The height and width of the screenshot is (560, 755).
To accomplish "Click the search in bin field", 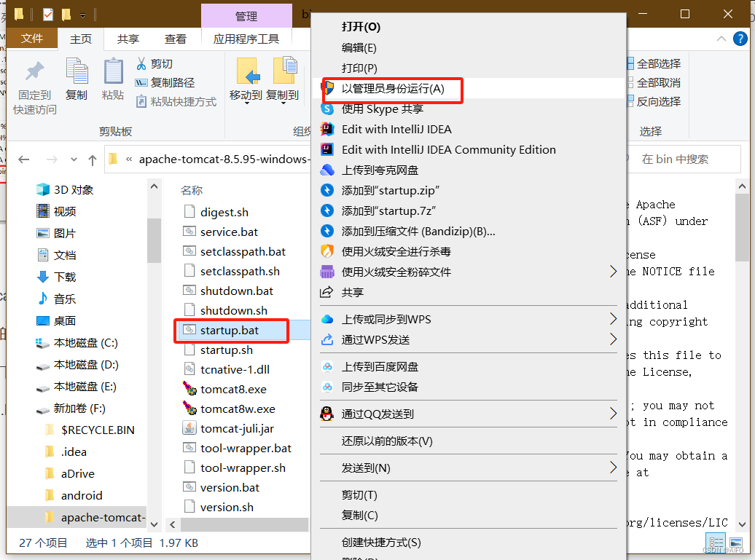I will point(684,159).
